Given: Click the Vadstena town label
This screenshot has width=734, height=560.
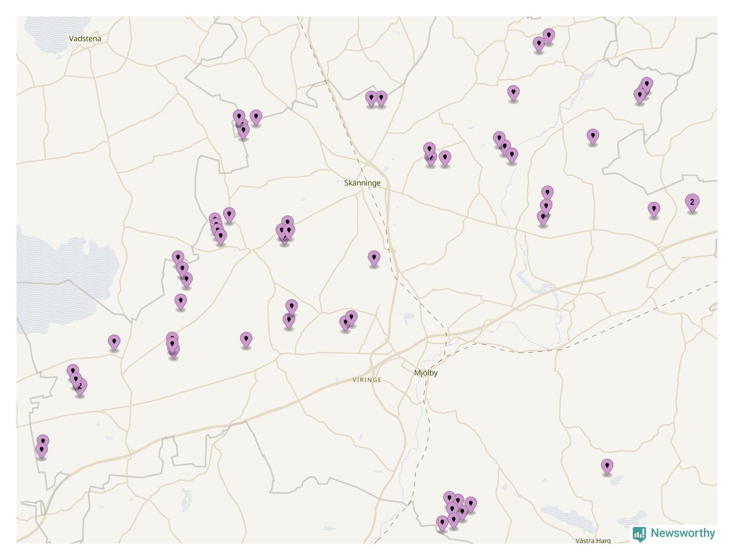Looking at the screenshot, I should 85,38.
